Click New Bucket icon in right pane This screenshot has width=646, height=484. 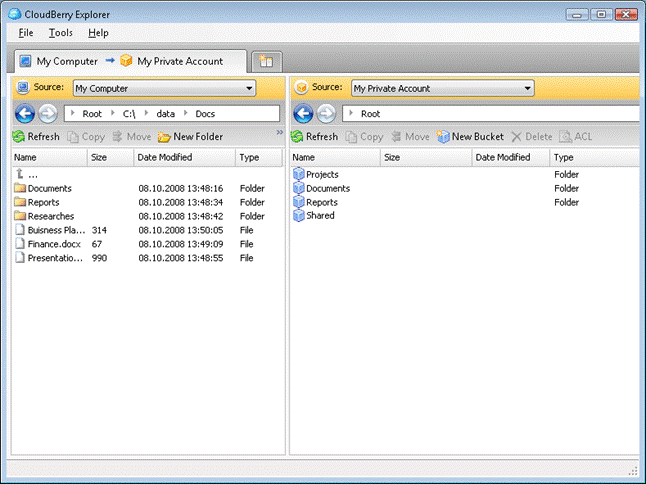443,137
